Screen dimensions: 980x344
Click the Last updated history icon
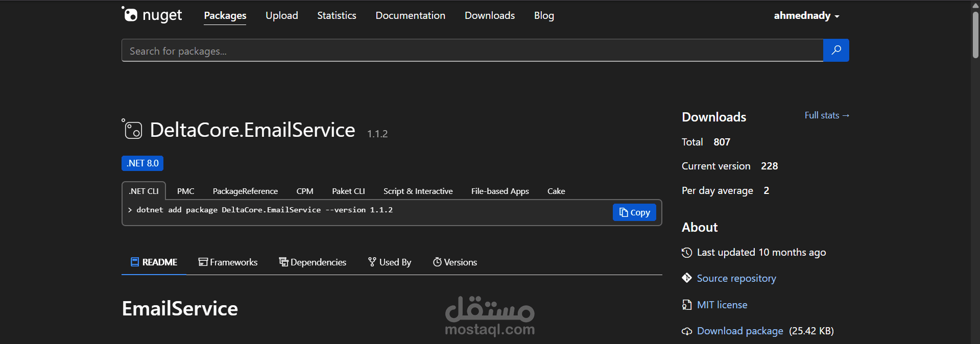pos(687,252)
